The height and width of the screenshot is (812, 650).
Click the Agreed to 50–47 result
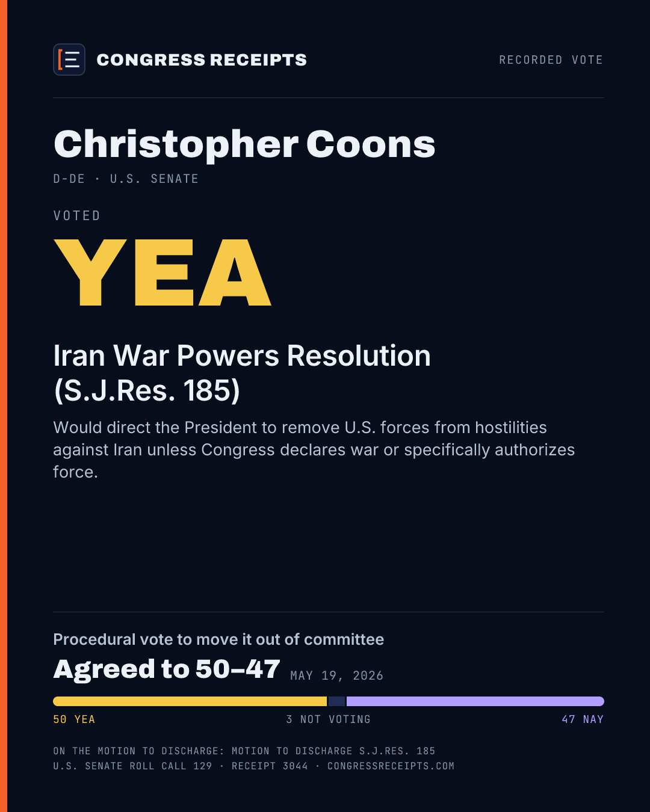[167, 669]
